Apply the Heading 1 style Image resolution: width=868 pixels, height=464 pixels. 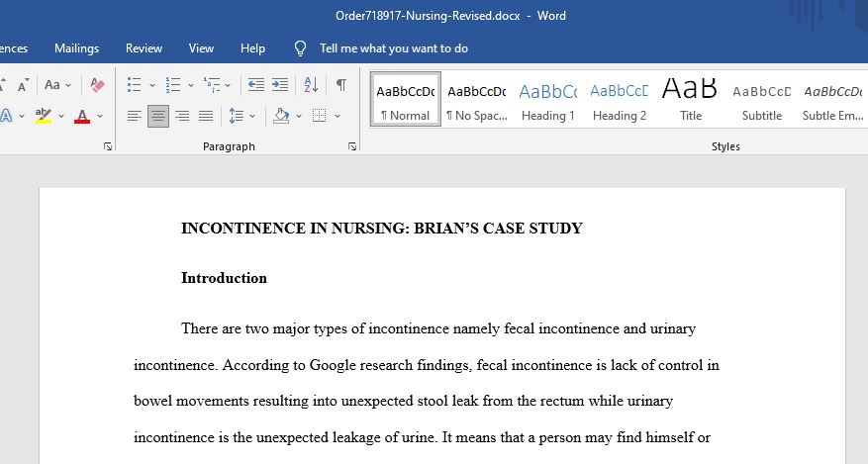547,100
